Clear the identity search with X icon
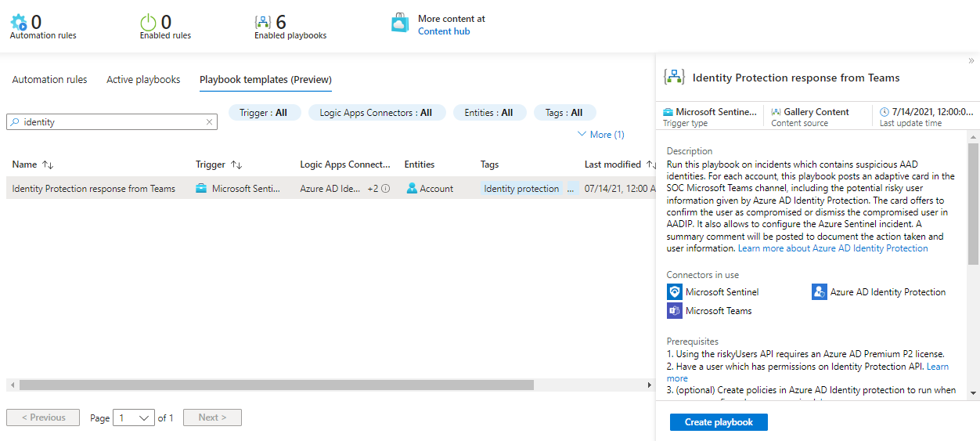 click(210, 122)
